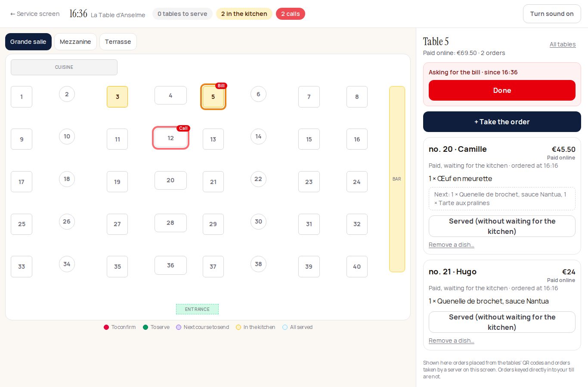Screen dimensions: 588x387
Task: Select table 20
Action: tap(170, 180)
